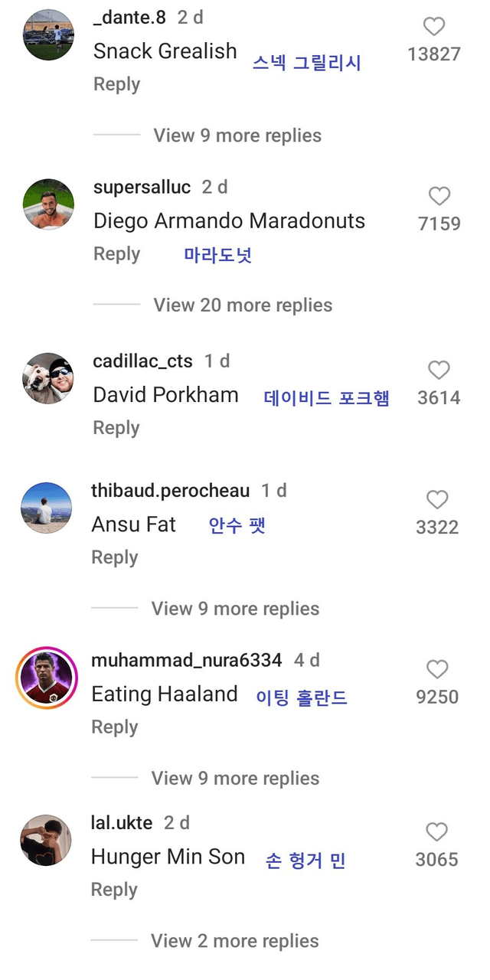Open thibaud.perocheau's avatar

coord(47,508)
